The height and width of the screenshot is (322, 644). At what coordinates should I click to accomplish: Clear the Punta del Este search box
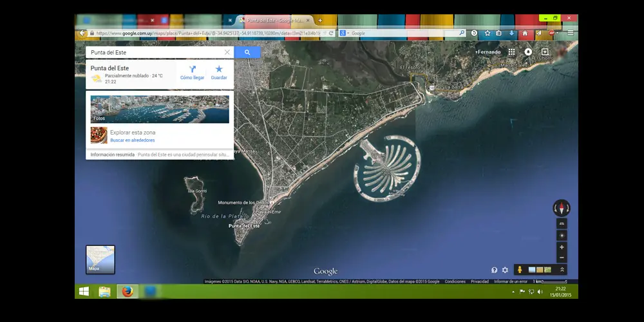coord(227,52)
